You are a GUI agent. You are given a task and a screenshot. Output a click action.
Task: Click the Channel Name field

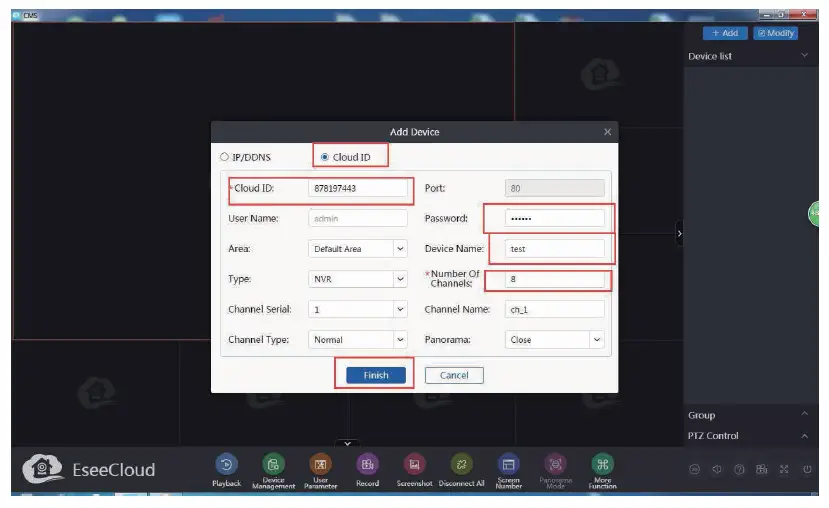555,310
